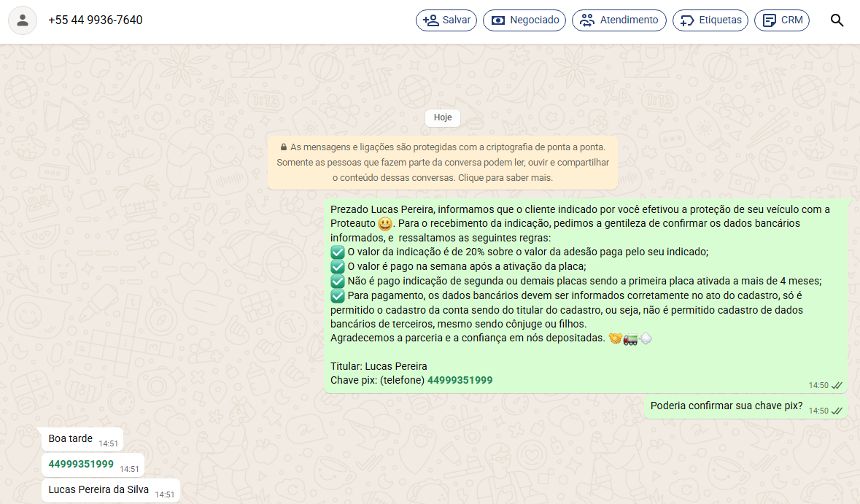Click the read checkmarks on the long message
This screenshot has width=860, height=504.
tap(837, 385)
